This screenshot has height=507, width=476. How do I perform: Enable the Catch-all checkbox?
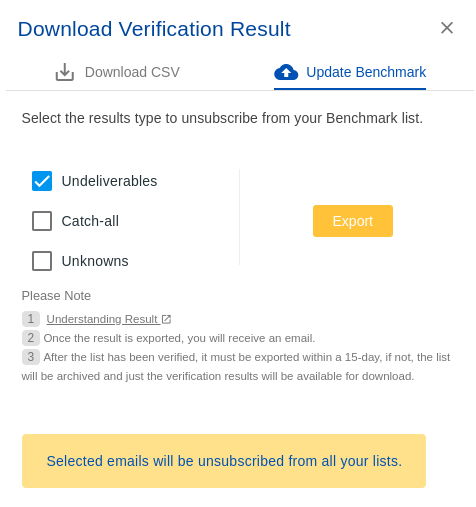(42, 221)
